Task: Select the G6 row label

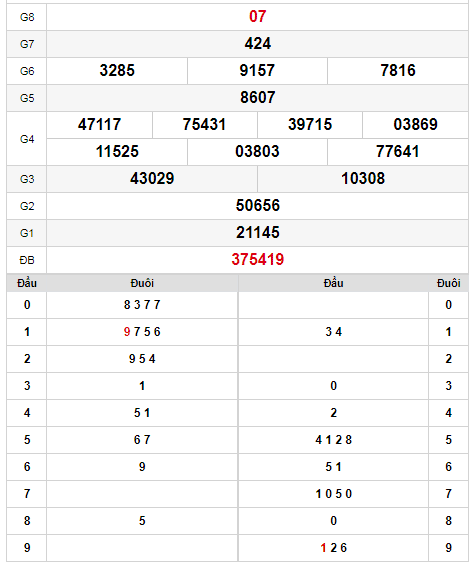Action: pos(27,71)
